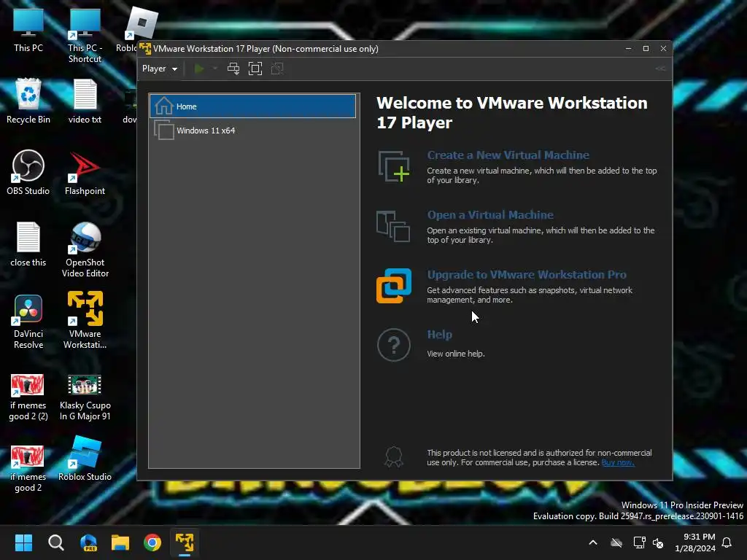Open taskbar Search

[55, 542]
